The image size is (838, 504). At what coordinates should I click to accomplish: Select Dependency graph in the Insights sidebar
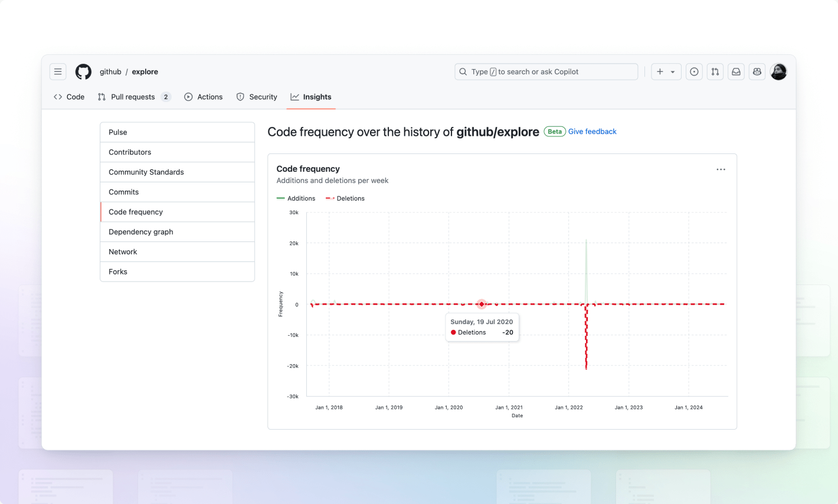pos(140,231)
